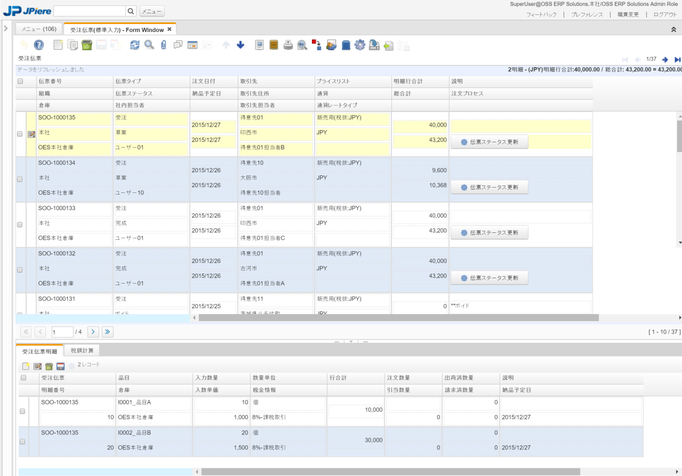Viewport: 682px width, 476px height.
Task: Open attachments via the paperclip icon
Action: 164,45
